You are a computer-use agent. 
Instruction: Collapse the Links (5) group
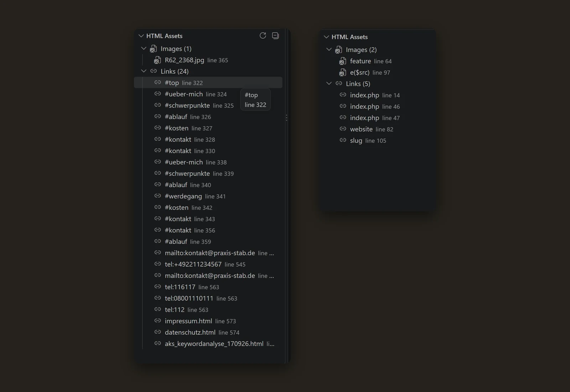point(329,84)
